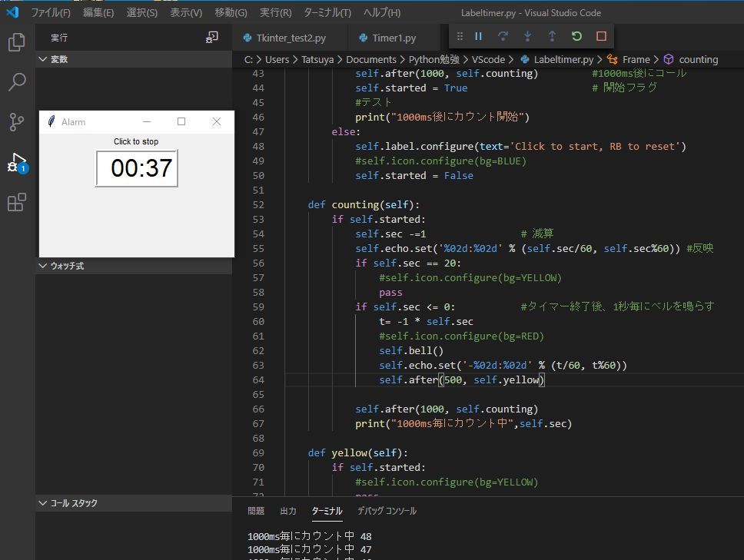Open the ヘルプ(H) menu
The height and width of the screenshot is (560, 744).
382,13
